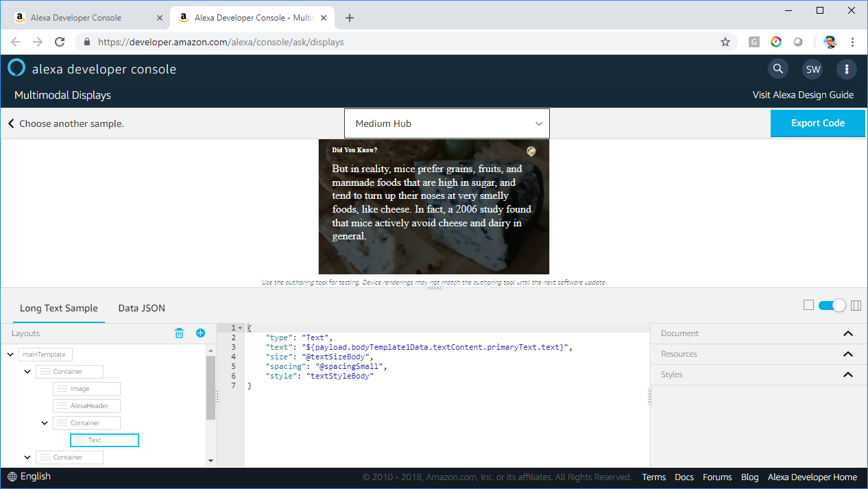Click the globe language icon
The width and height of the screenshot is (868, 489).
tap(12, 477)
